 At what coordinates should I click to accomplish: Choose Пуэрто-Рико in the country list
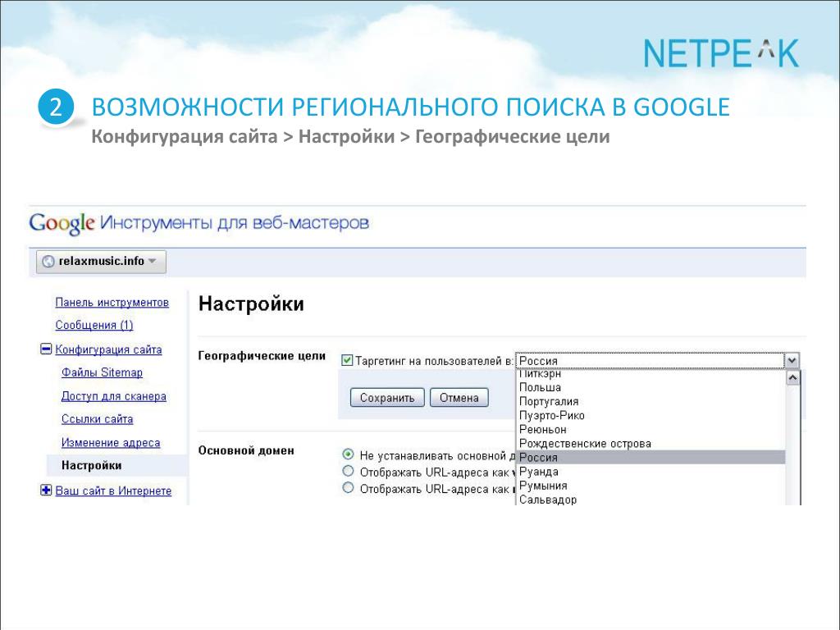click(x=651, y=415)
